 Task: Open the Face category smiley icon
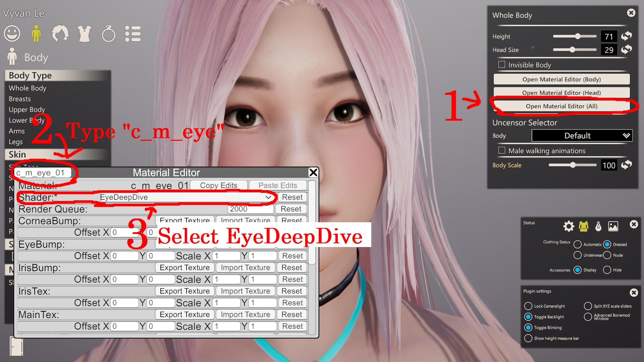tap(12, 34)
